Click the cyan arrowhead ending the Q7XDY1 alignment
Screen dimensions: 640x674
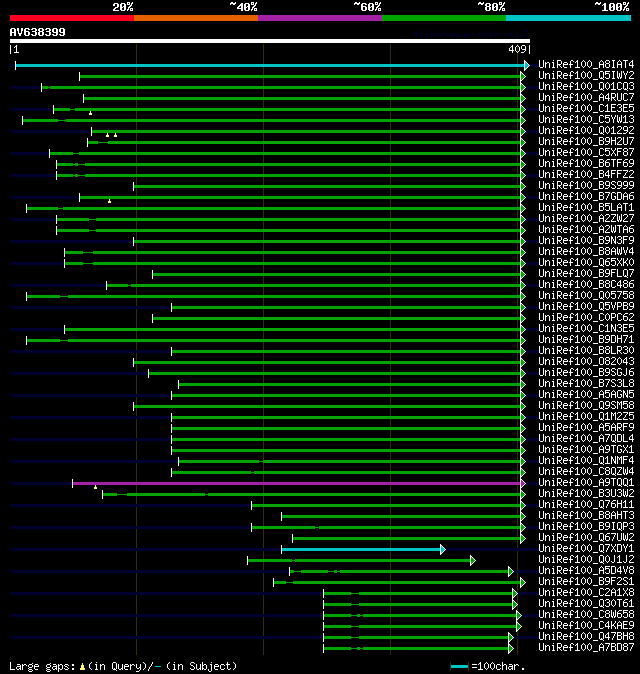pos(443,549)
